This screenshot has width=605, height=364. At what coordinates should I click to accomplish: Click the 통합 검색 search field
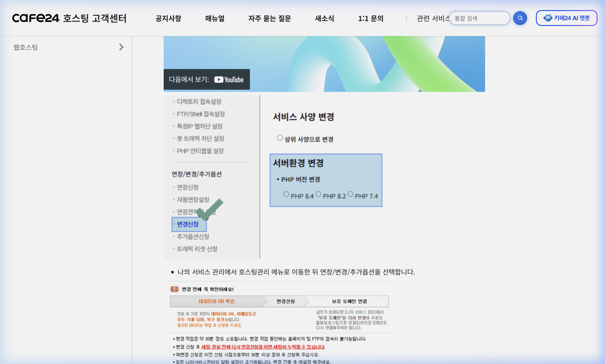point(479,18)
